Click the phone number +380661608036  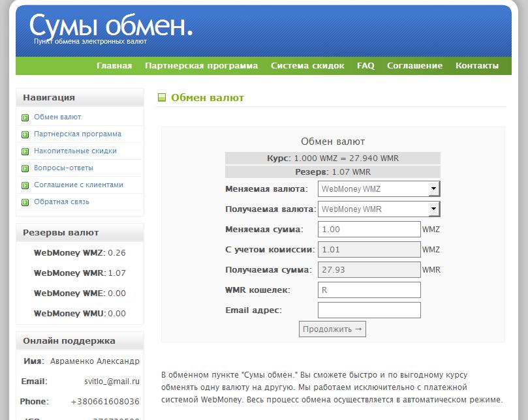(105, 402)
